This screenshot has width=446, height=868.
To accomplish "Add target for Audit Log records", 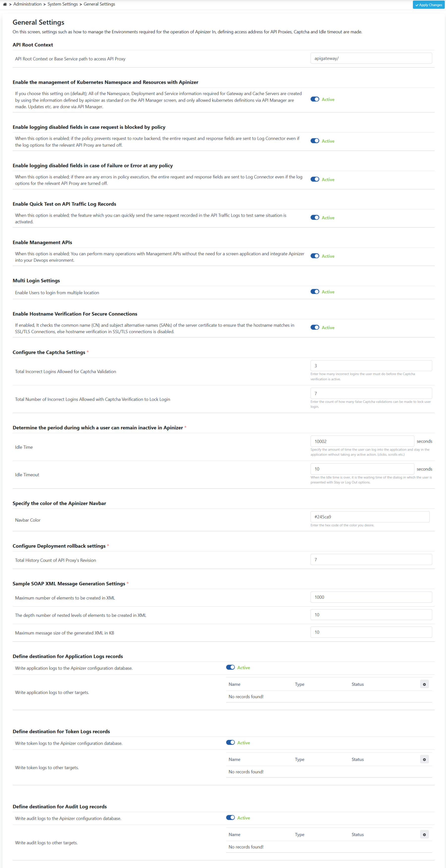I will tap(424, 835).
